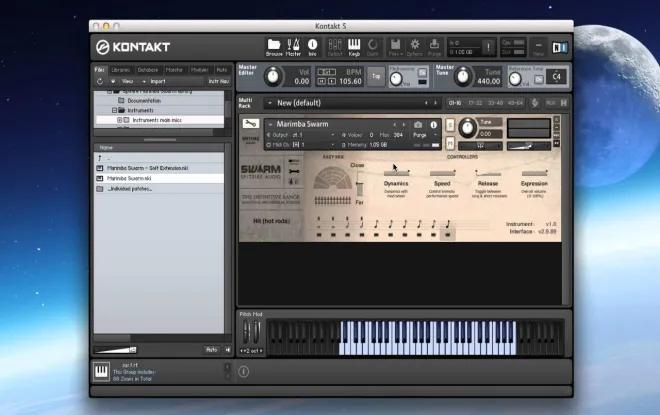Toggle the first articulation note button
The width and height of the screenshot is (660, 415).
tap(319, 235)
